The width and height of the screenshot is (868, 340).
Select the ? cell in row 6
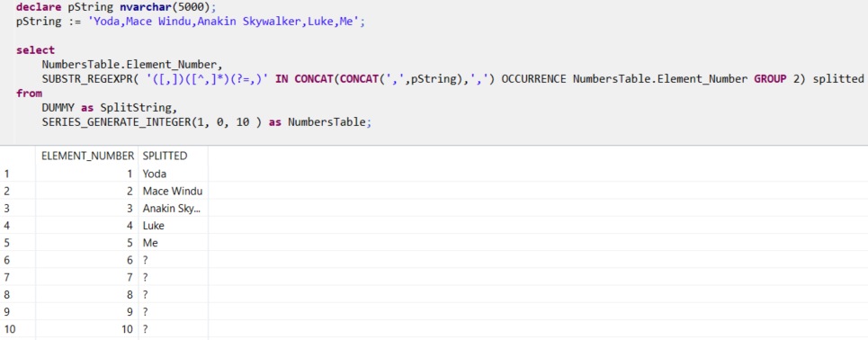(x=173, y=260)
